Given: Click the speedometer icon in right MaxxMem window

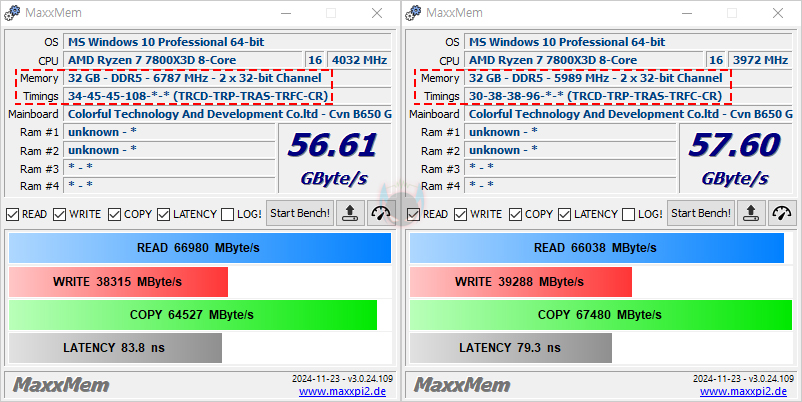Looking at the screenshot, I should [782, 213].
